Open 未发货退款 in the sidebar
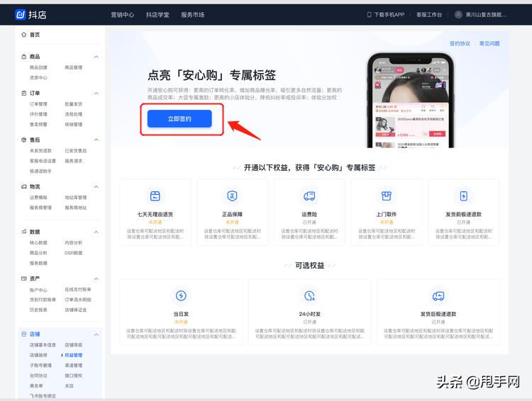The height and width of the screenshot is (401, 532). (40, 150)
